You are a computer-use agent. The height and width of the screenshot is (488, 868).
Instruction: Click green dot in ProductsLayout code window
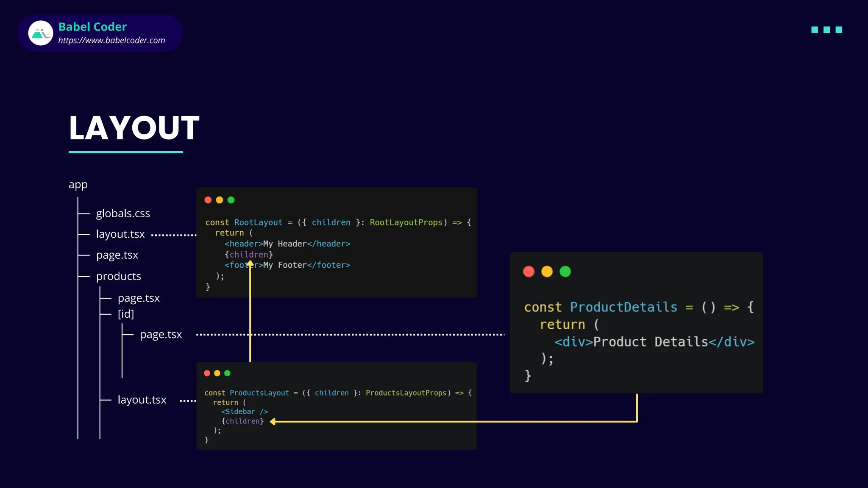tap(227, 373)
